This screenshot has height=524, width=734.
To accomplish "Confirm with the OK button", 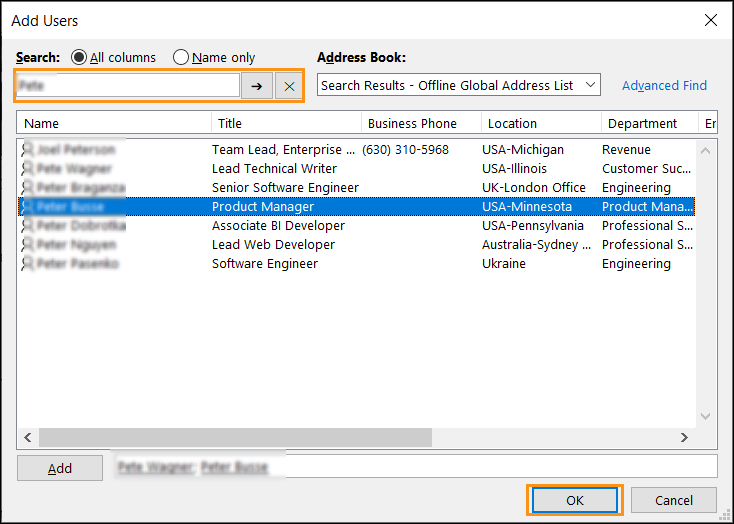I will pos(575,500).
